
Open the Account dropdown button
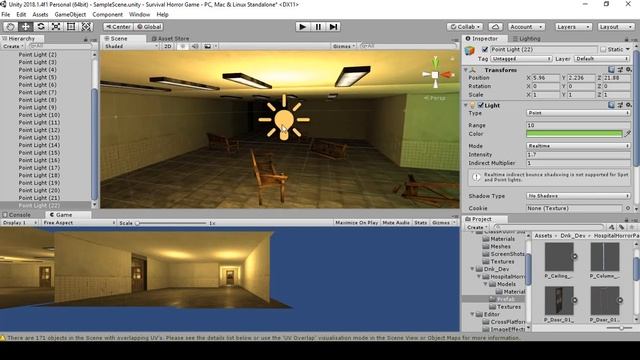coord(526,27)
